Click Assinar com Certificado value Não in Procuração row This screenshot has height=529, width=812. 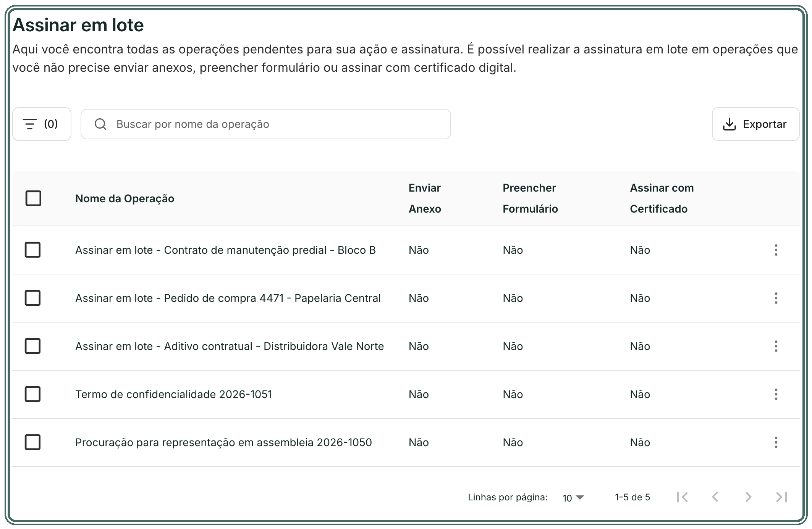point(640,442)
